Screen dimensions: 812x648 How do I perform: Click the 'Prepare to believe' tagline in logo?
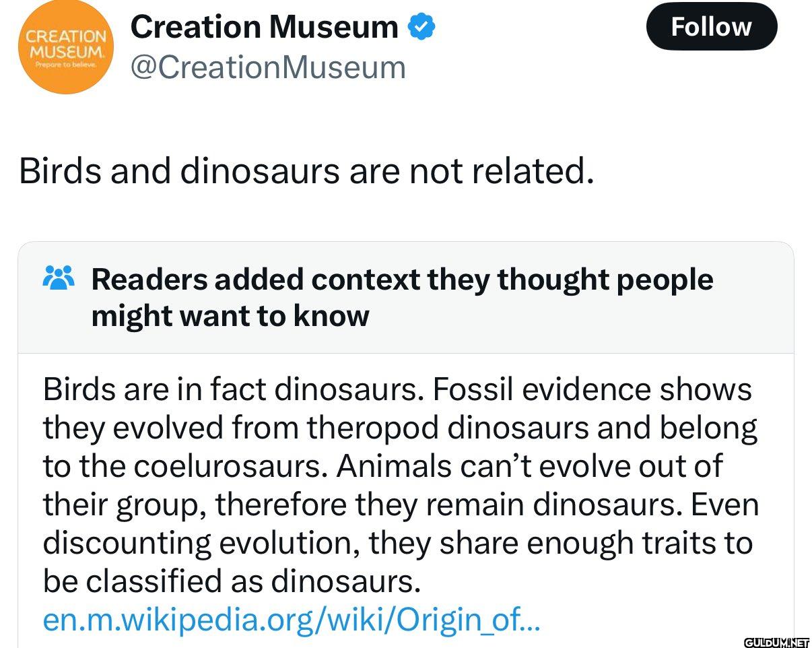tap(67, 65)
